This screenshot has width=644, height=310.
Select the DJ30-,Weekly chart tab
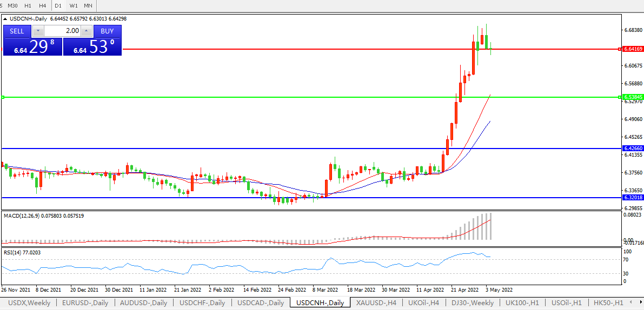click(473, 303)
